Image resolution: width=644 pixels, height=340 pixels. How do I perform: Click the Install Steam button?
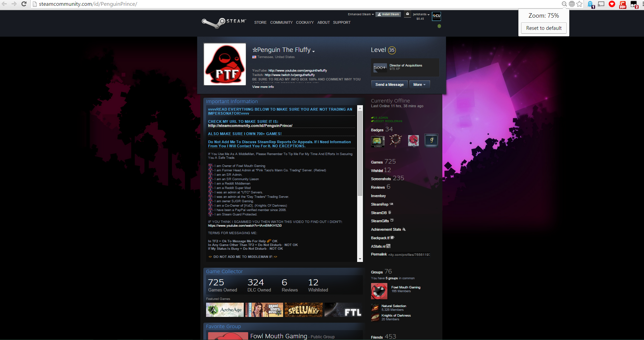point(388,14)
